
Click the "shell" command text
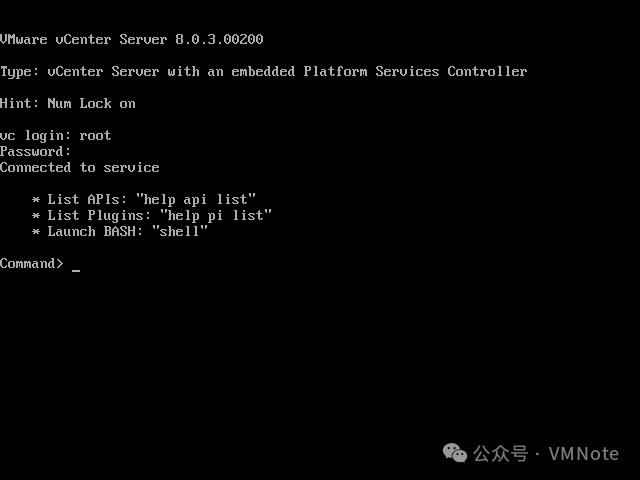pos(180,231)
